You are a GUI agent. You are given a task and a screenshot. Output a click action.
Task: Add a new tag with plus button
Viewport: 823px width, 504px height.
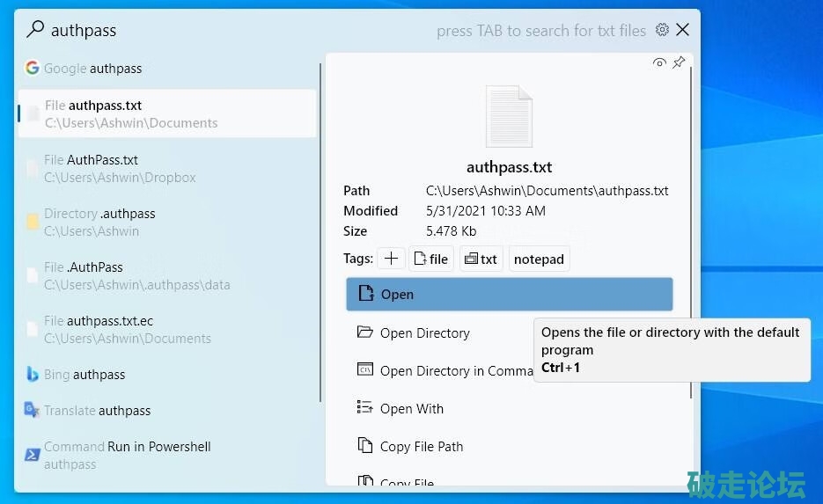[x=391, y=259]
